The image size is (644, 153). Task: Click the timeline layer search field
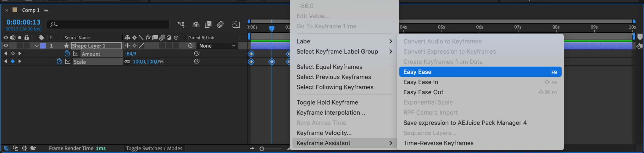coord(108,24)
